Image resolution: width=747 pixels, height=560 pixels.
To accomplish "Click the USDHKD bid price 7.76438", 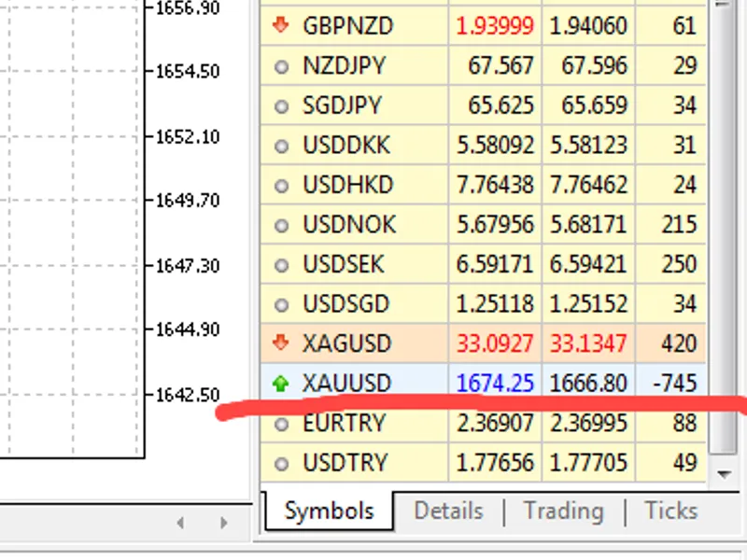I will pyautogui.click(x=495, y=185).
